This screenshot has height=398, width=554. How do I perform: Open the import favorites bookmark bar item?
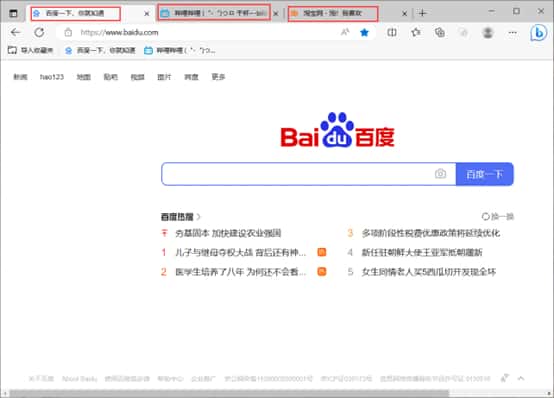(x=30, y=50)
